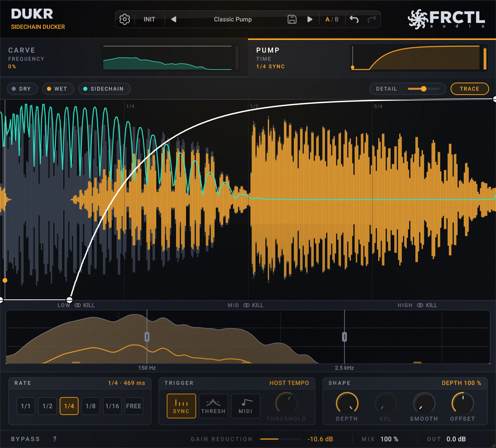Open help with the question mark

55,439
